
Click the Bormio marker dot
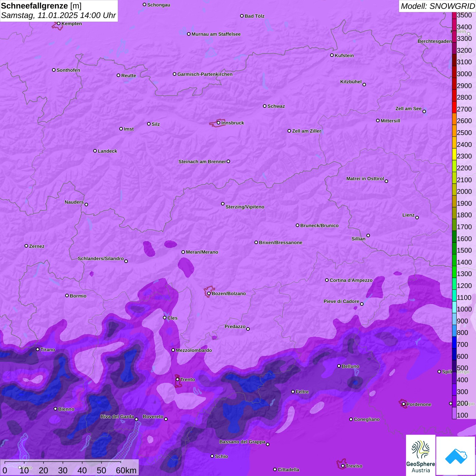tap(67, 295)
